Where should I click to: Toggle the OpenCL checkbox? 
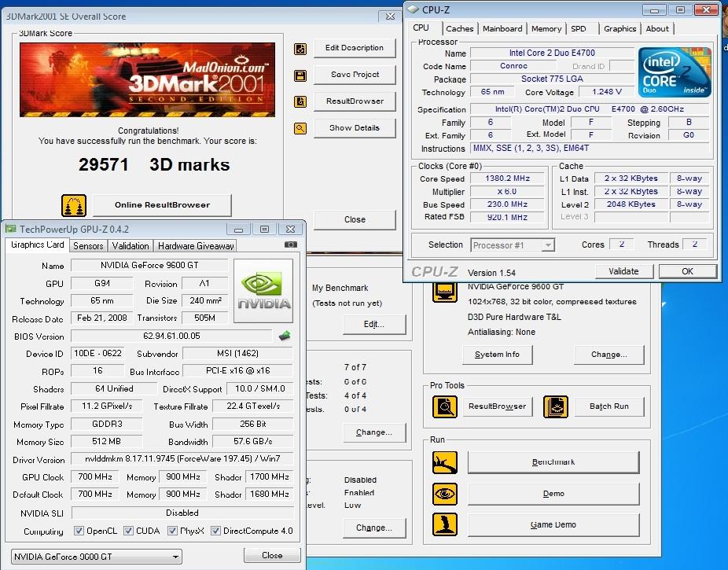79,531
